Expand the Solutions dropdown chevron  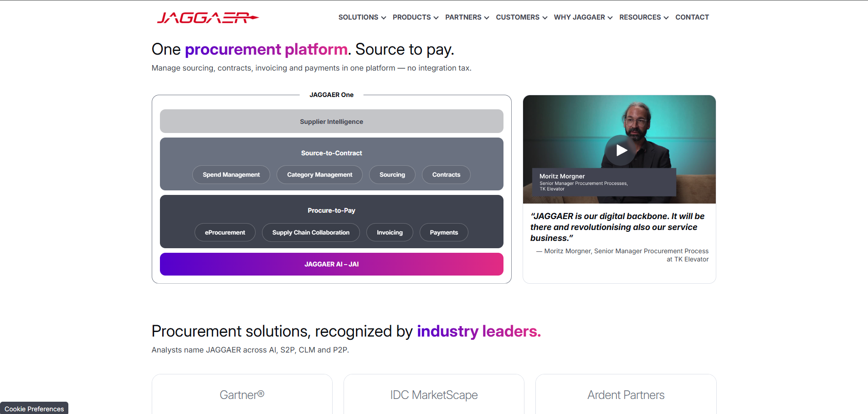[384, 18]
